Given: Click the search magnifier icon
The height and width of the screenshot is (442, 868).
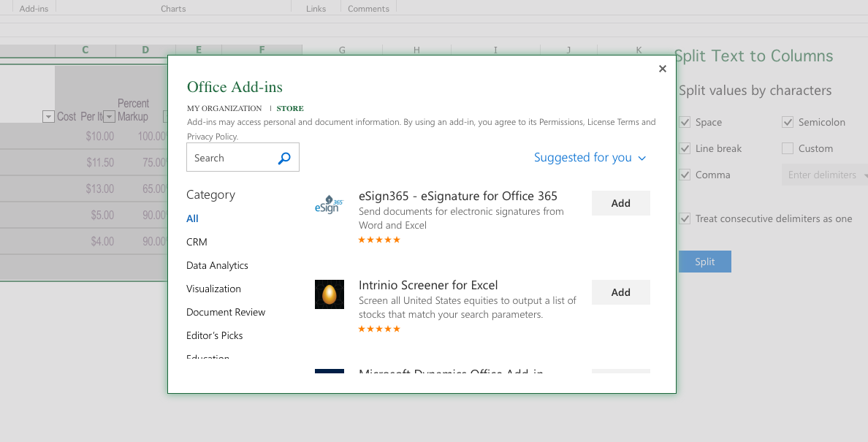Looking at the screenshot, I should coord(284,159).
